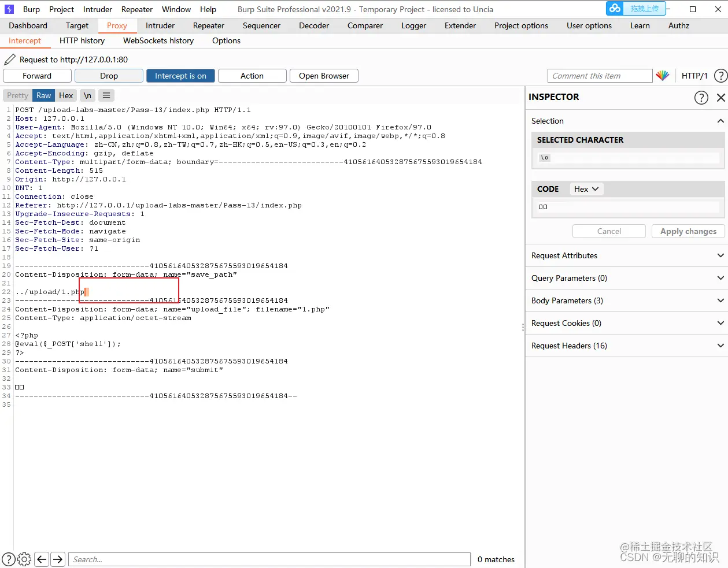Open the Intercept help question mark icon
The image size is (728, 568).
tap(720, 76)
